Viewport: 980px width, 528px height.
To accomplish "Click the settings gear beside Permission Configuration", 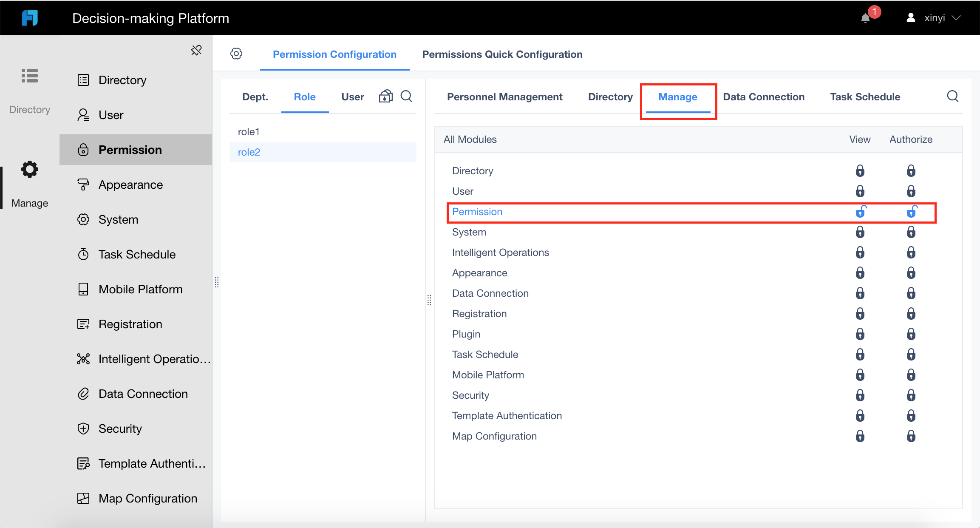I will (236, 54).
